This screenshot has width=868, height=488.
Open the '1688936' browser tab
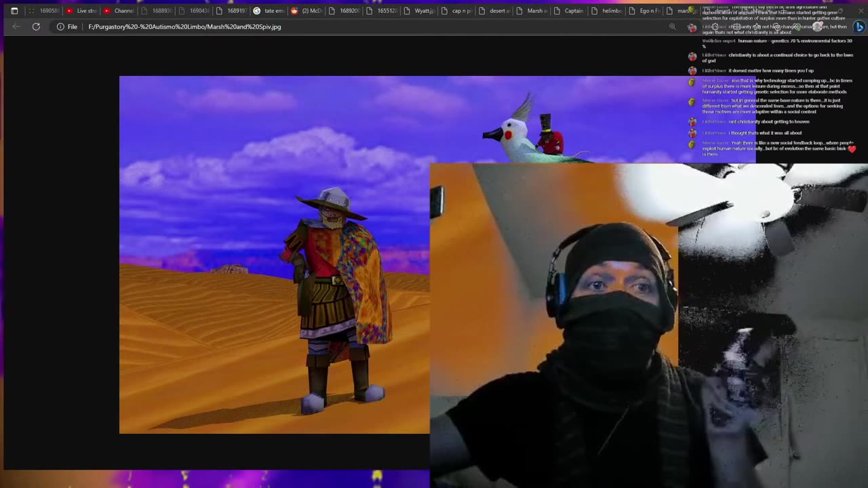click(157, 11)
